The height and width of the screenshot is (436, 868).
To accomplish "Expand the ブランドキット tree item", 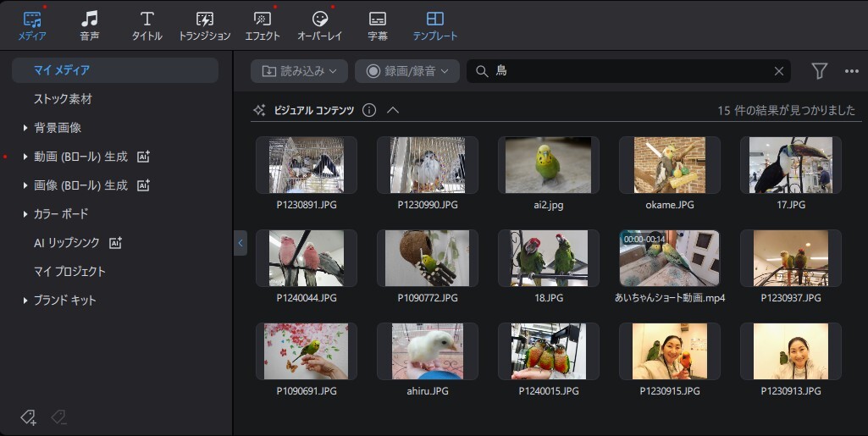I will click(x=25, y=301).
